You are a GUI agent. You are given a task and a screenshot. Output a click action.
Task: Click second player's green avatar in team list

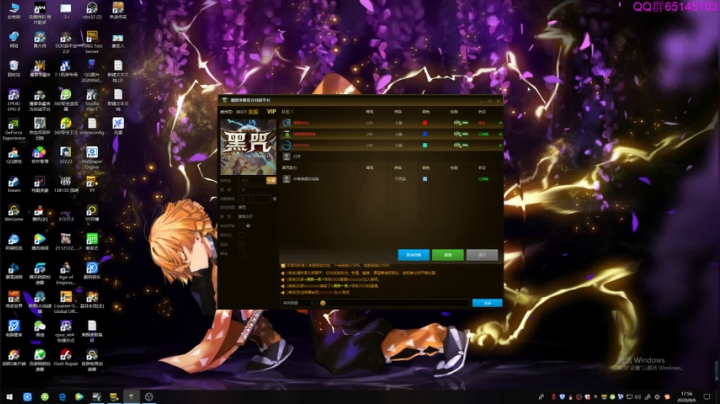tap(287, 134)
